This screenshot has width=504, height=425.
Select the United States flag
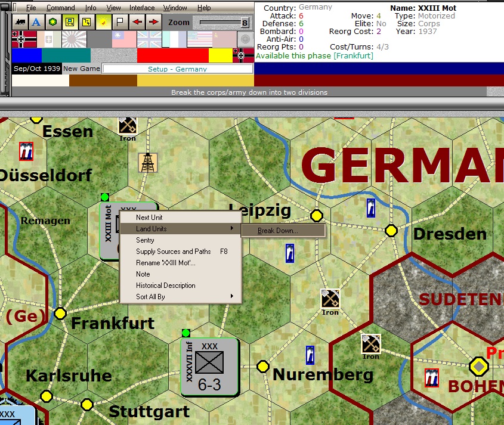click(x=199, y=39)
